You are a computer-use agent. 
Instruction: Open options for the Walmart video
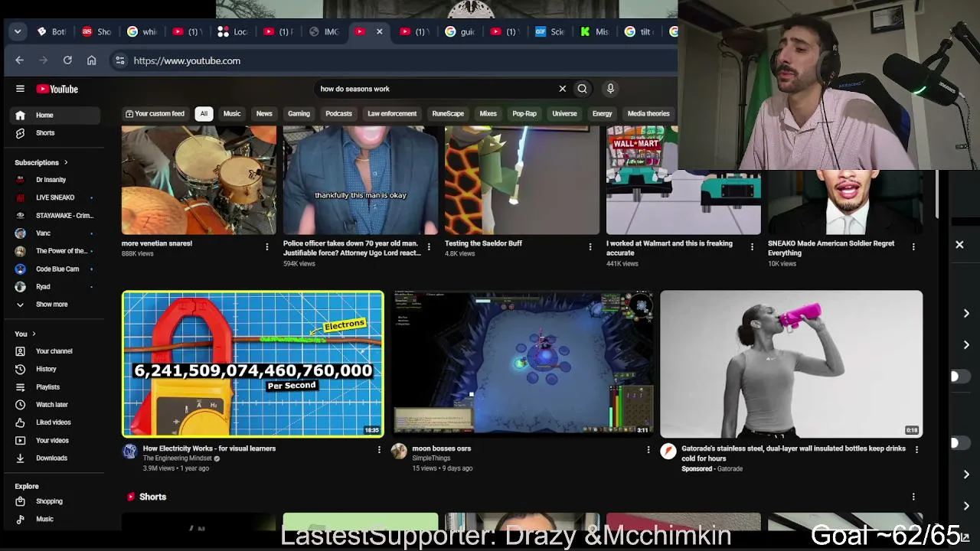pyautogui.click(x=751, y=246)
